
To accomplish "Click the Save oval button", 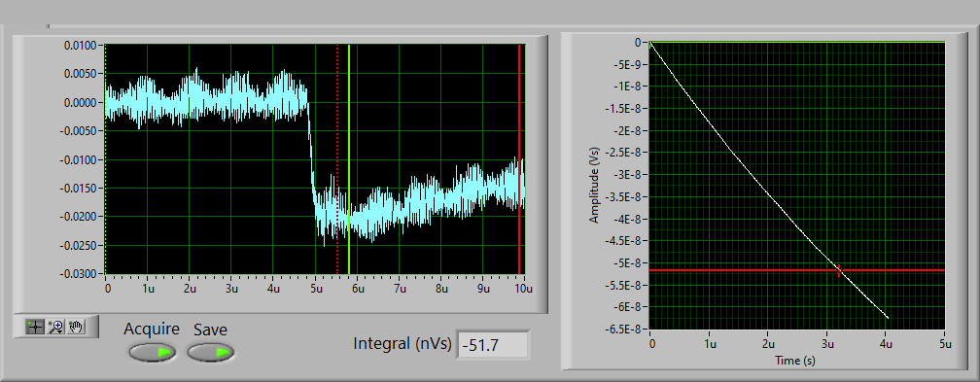I will 211,353.
